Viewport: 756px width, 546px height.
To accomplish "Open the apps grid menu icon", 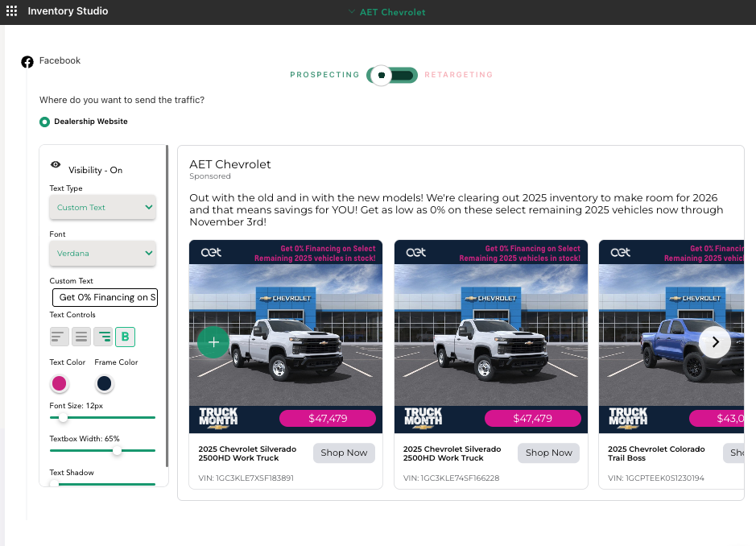I will click(11, 11).
